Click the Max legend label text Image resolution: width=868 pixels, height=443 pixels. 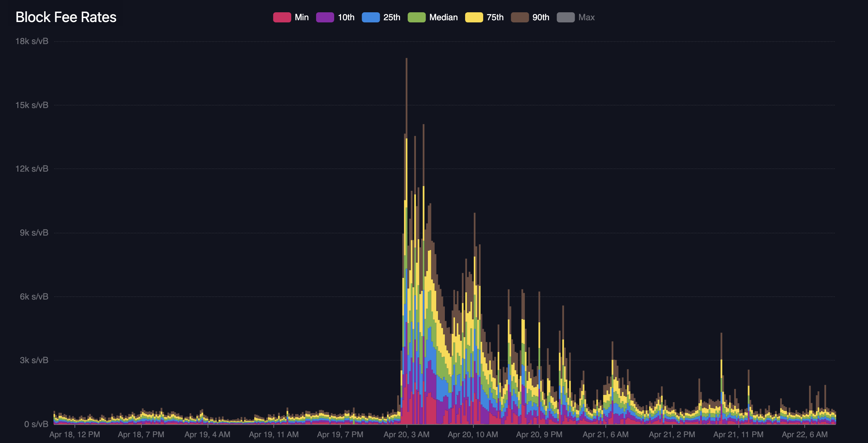pyautogui.click(x=586, y=17)
